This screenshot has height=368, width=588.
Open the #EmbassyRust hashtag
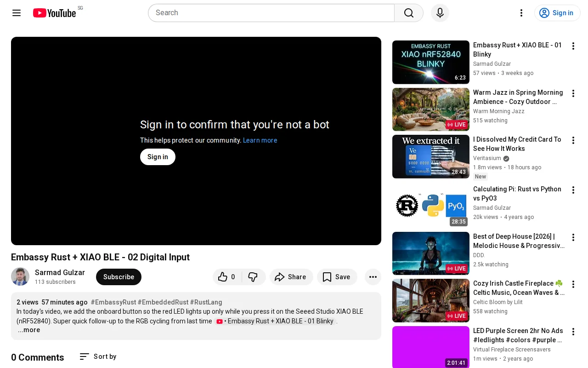[x=113, y=302]
